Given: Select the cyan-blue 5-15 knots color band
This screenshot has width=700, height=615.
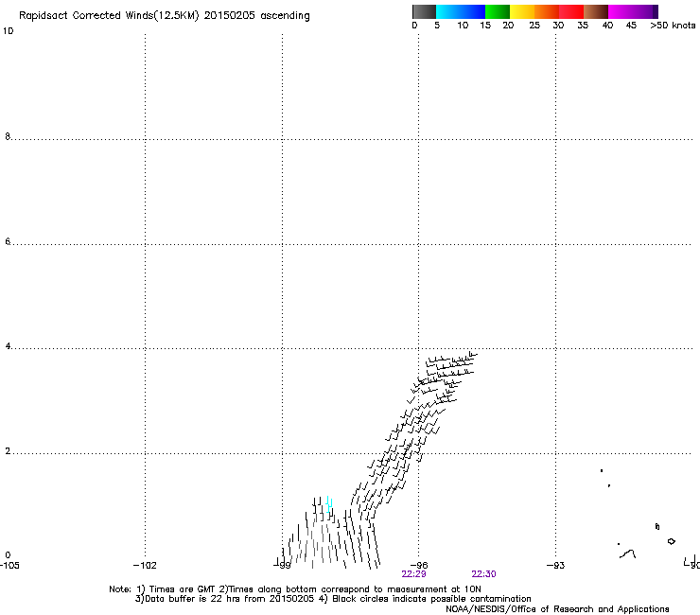Looking at the screenshot, I should pos(461,11).
